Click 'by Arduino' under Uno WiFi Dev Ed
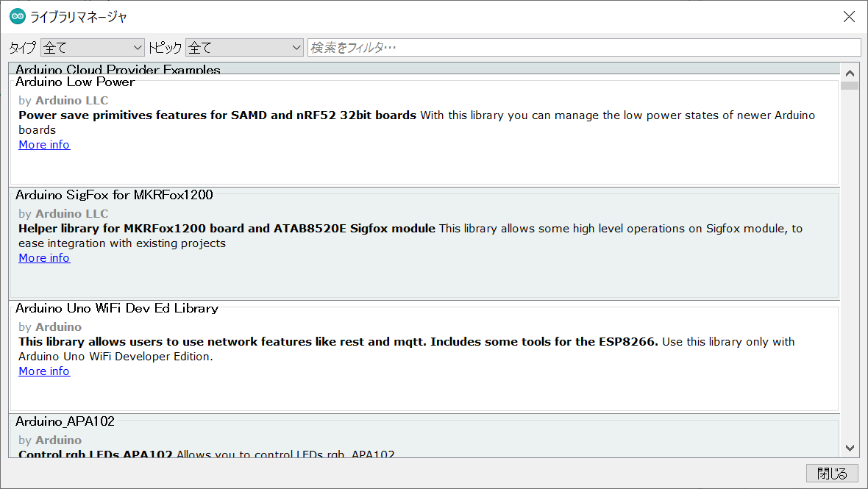 pyautogui.click(x=50, y=327)
